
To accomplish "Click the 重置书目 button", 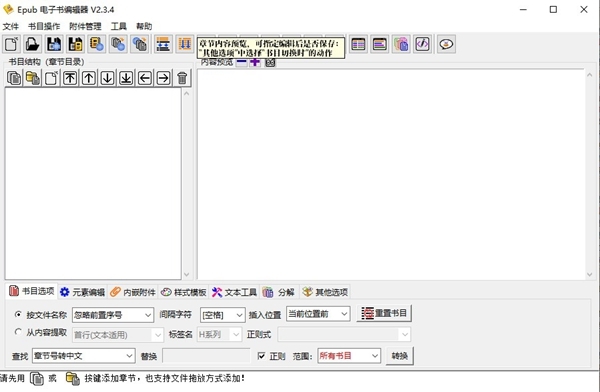I will 384,313.
